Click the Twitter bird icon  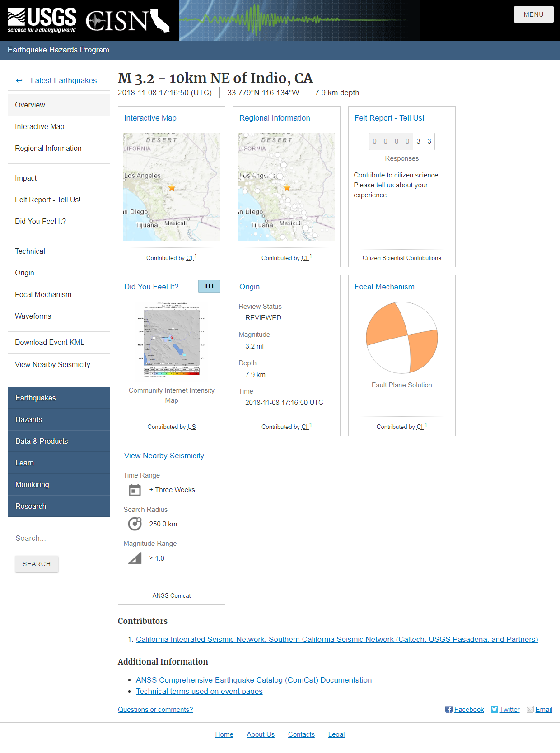pyautogui.click(x=495, y=709)
